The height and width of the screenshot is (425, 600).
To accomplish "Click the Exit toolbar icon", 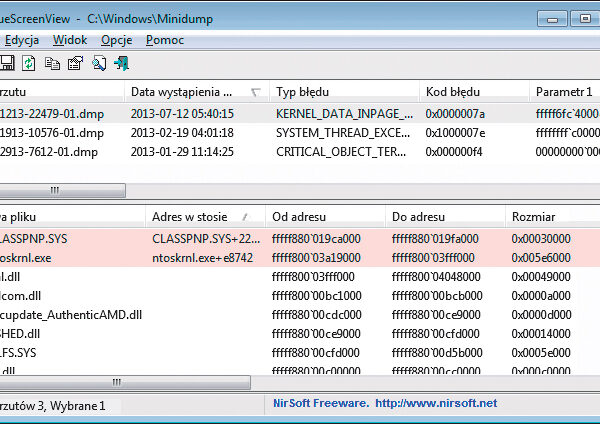I will 121,64.
